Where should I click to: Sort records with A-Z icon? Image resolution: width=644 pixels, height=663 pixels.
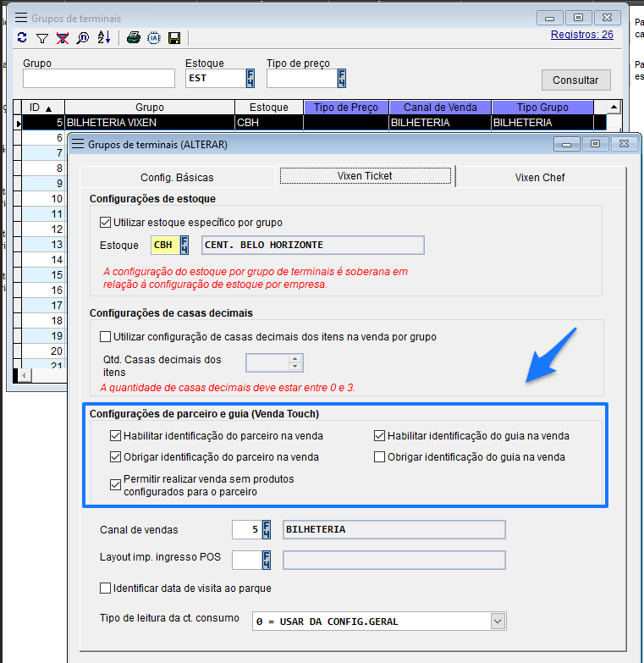(x=104, y=37)
